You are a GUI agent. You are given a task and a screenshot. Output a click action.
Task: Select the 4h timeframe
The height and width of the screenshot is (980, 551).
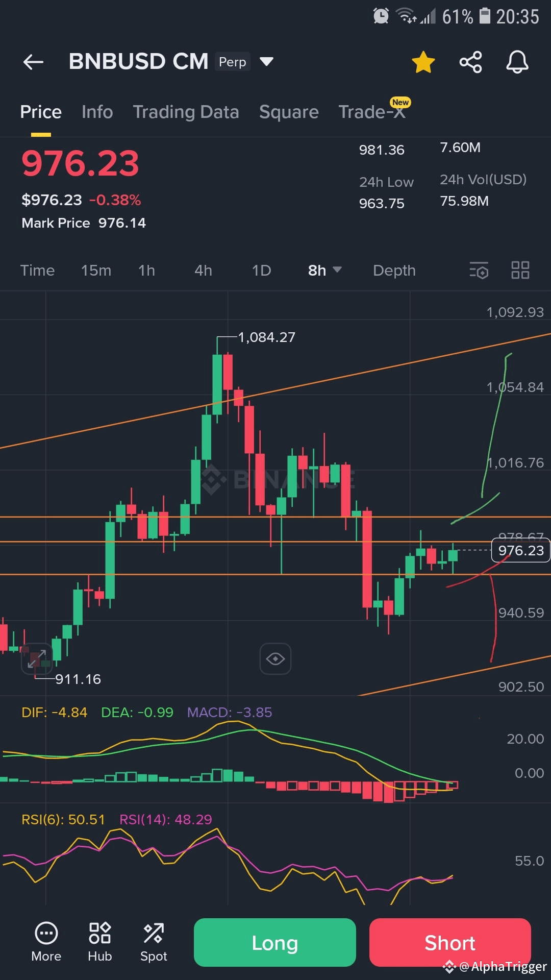tap(203, 270)
